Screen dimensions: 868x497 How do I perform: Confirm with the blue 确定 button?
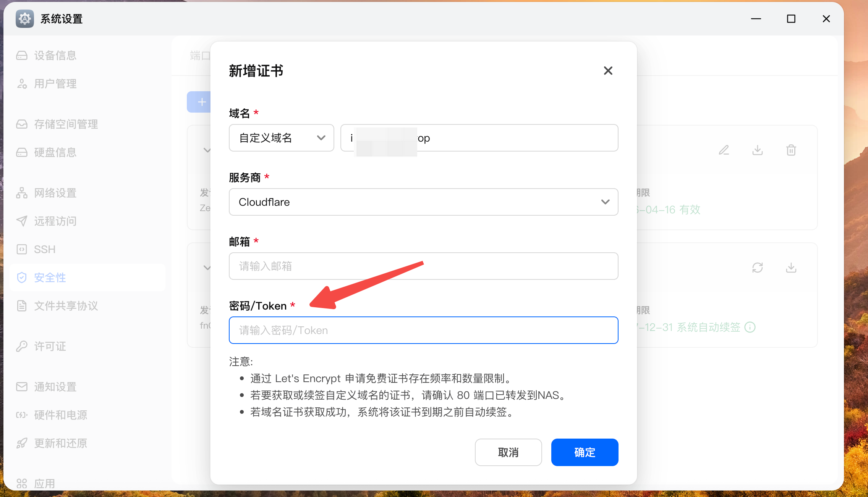coord(585,452)
